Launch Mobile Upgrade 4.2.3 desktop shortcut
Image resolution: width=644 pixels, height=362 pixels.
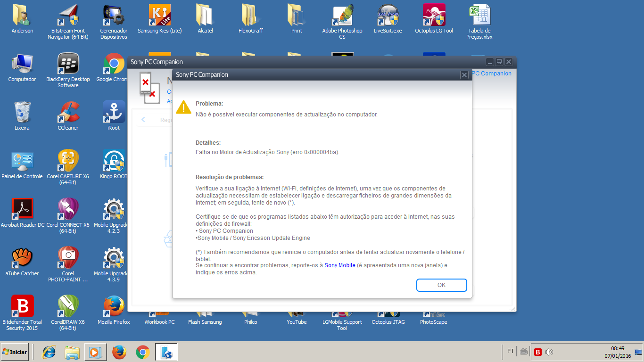[x=111, y=216]
